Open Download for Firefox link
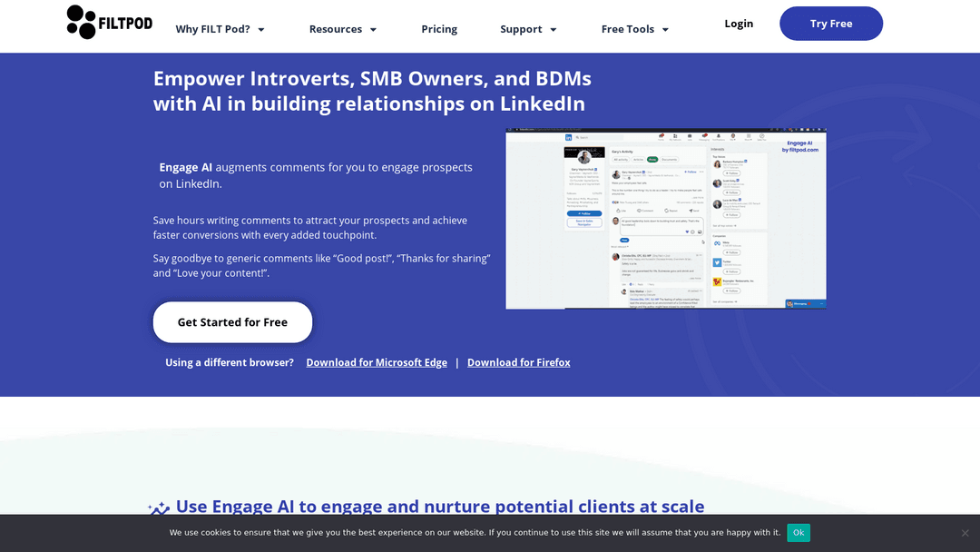Image resolution: width=980 pixels, height=552 pixels. [x=519, y=362]
